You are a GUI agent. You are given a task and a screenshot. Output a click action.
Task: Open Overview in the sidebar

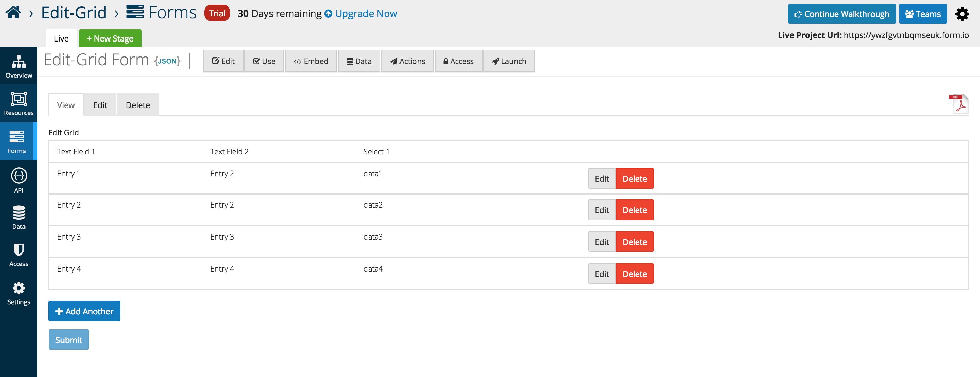(x=19, y=67)
